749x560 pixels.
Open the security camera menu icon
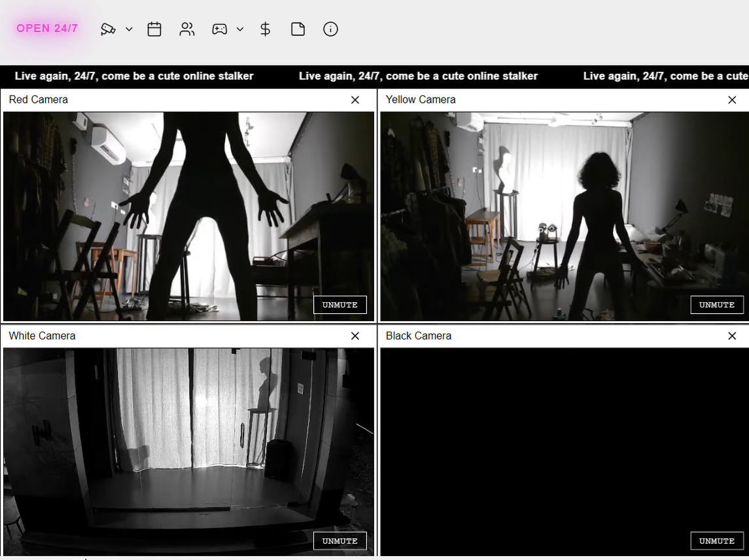pos(108,29)
